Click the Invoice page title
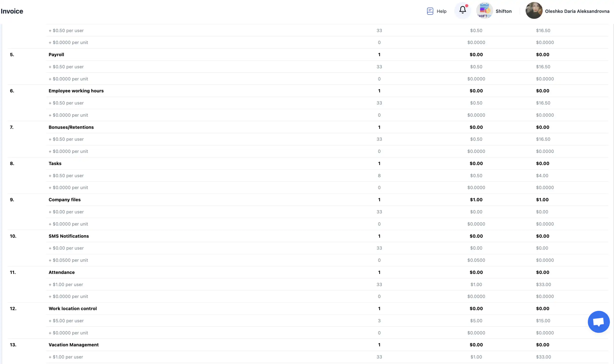 point(12,11)
